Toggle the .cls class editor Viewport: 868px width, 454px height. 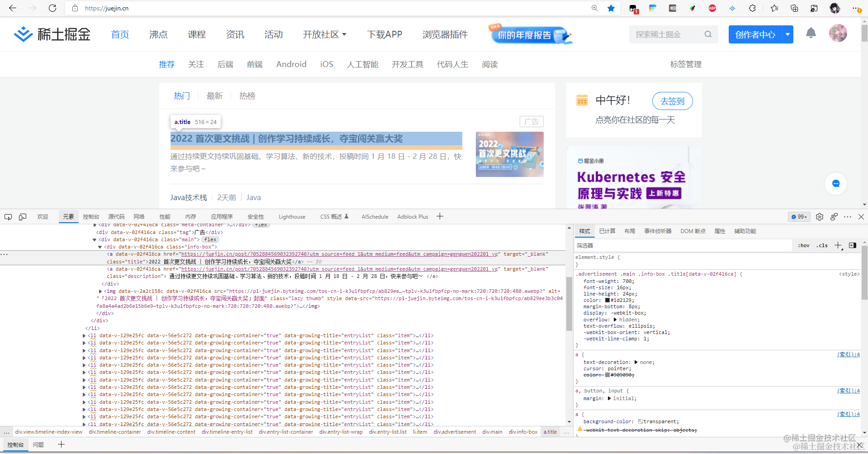point(822,245)
